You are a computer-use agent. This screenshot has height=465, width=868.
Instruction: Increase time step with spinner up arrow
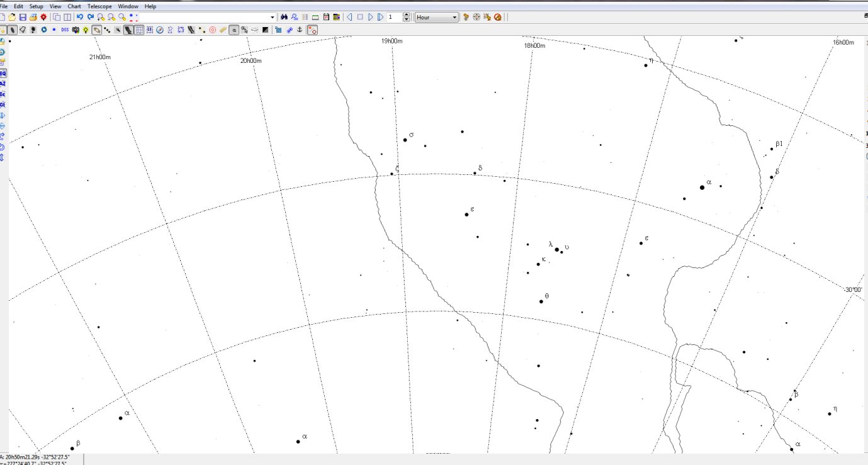407,14
